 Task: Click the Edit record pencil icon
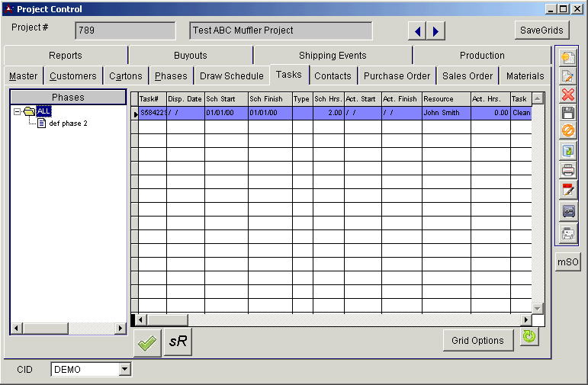pyautogui.click(x=567, y=76)
